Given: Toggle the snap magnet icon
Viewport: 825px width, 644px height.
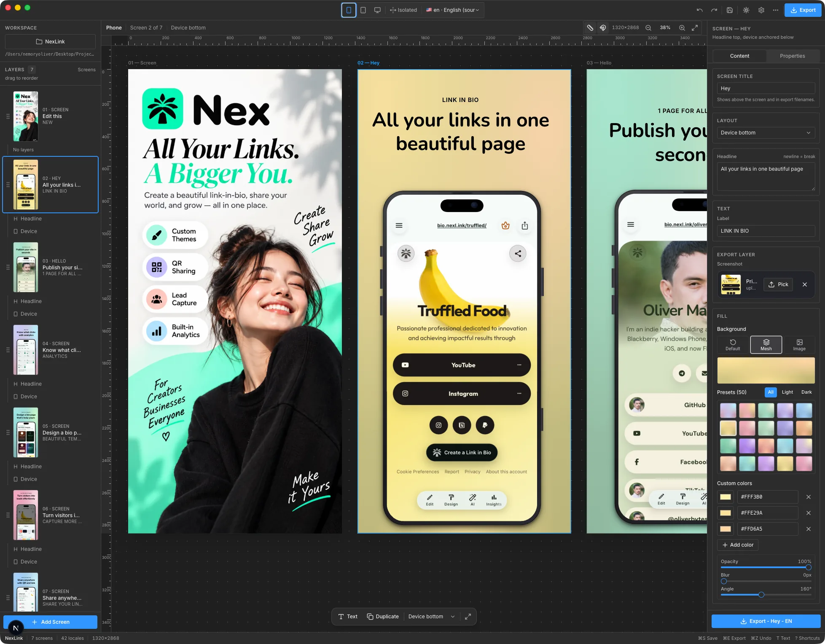Looking at the screenshot, I should (x=603, y=28).
